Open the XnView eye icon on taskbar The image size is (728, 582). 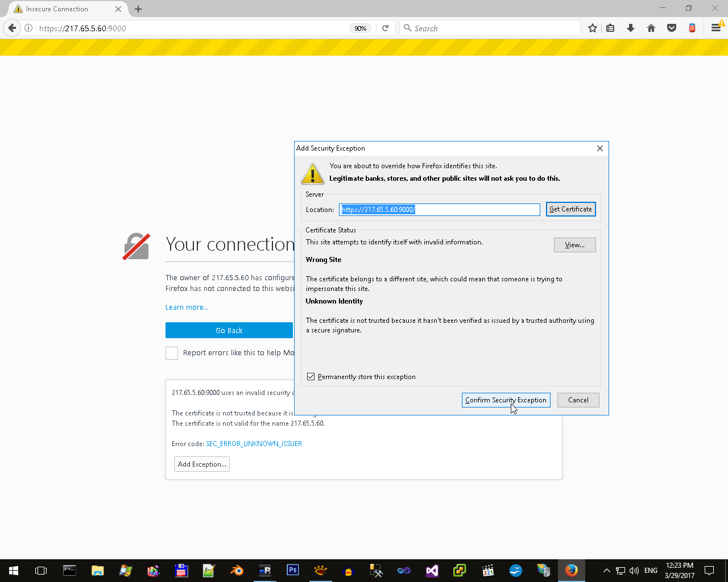coord(321,571)
